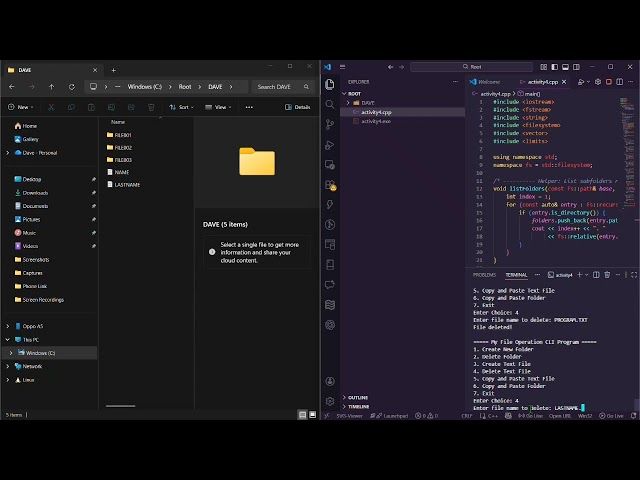
Task: Click Open URL in VS Code status bar
Action: pos(560,416)
